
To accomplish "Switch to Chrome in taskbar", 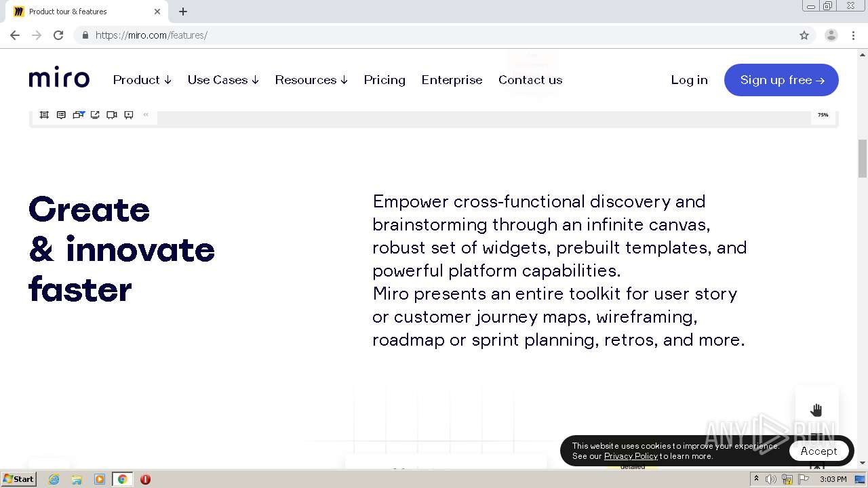I will click(x=122, y=479).
